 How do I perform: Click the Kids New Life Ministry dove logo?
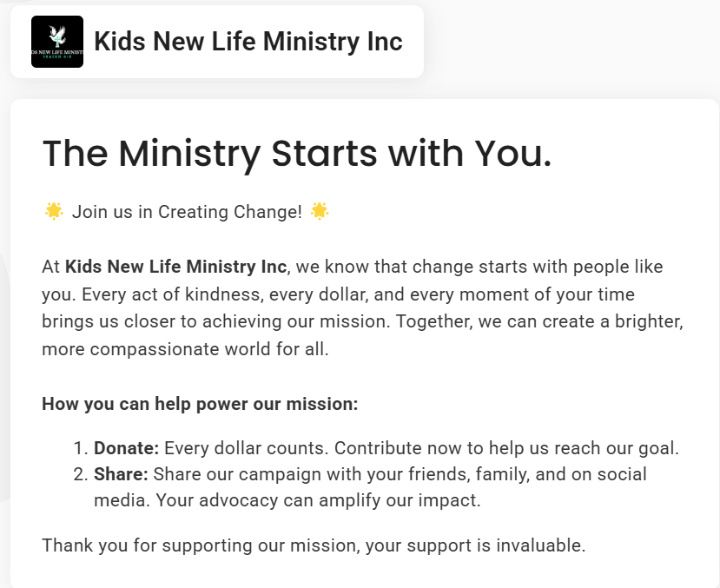pyautogui.click(x=57, y=42)
